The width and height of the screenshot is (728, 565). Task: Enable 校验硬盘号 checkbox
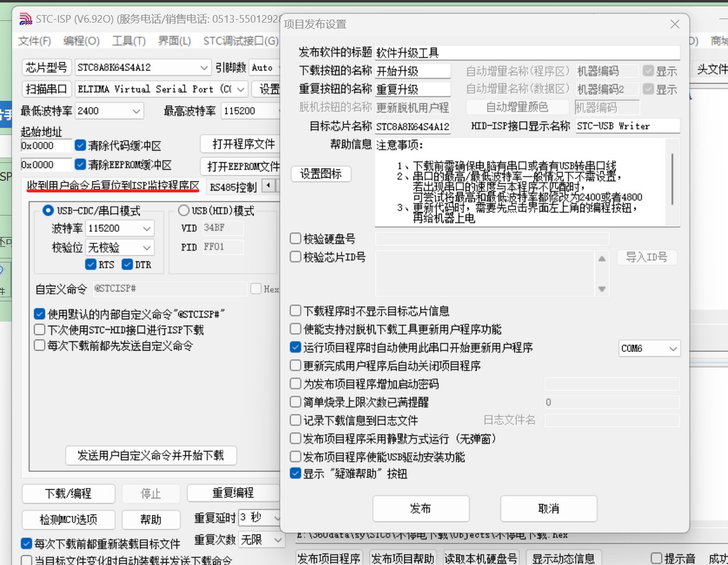(296, 238)
